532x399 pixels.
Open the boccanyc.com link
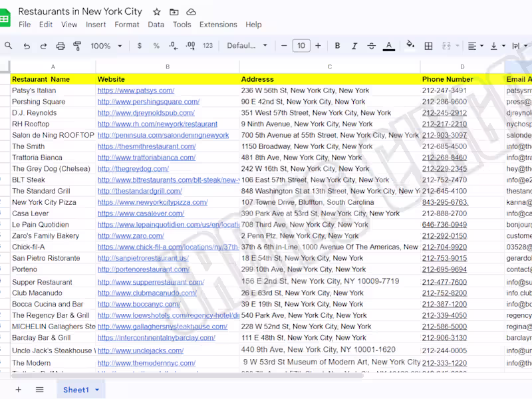(x=139, y=305)
